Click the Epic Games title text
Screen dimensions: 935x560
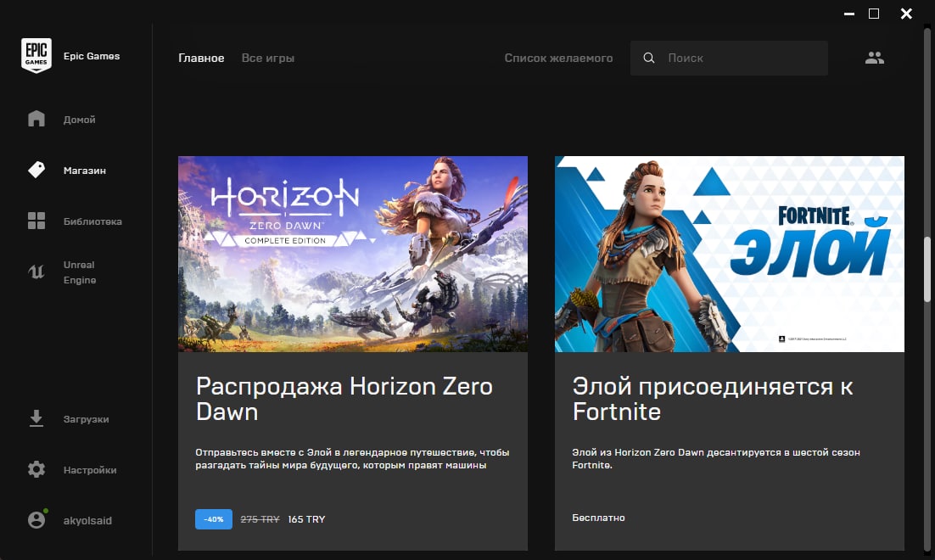point(92,56)
